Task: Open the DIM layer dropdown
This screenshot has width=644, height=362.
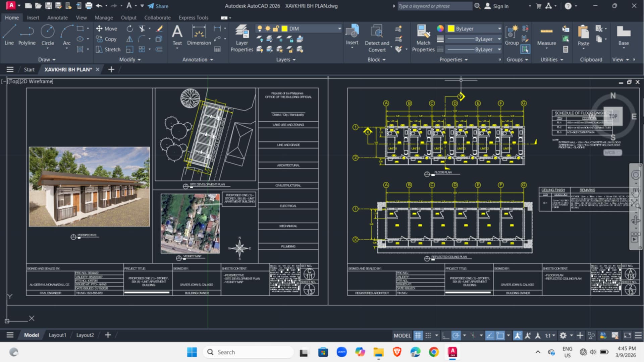Action: pyautogui.click(x=299, y=28)
